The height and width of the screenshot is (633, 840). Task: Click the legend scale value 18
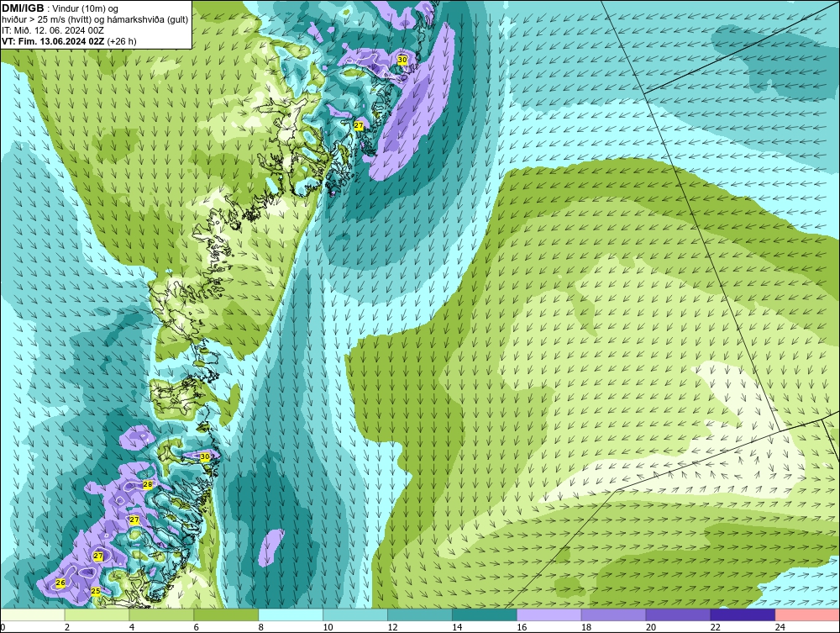586,627
